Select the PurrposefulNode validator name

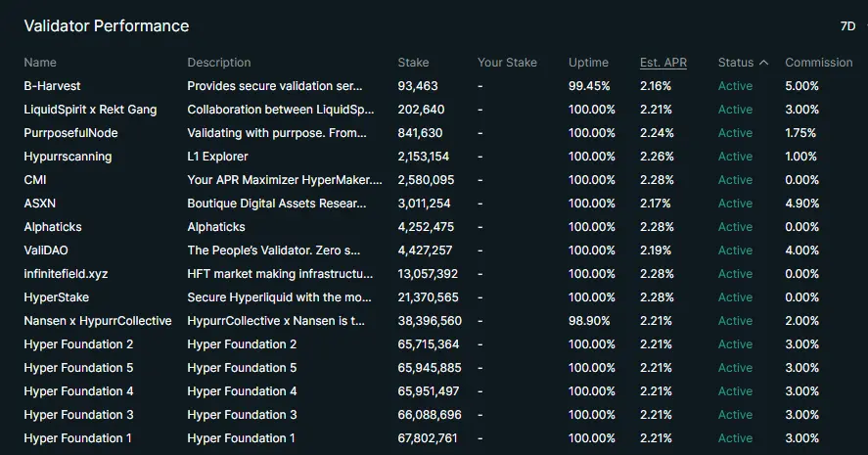(x=70, y=133)
